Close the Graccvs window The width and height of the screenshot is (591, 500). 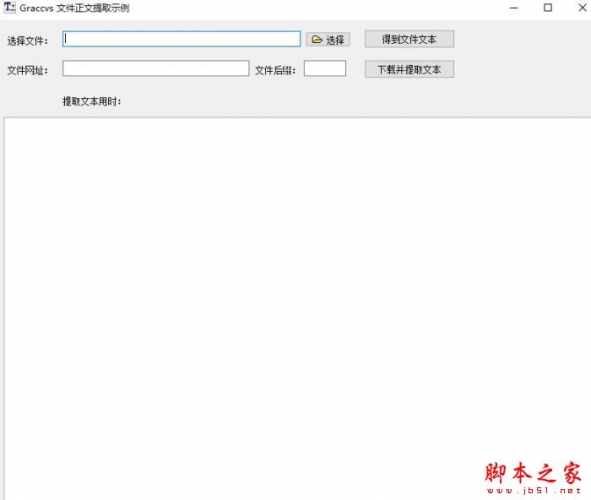pos(582,8)
